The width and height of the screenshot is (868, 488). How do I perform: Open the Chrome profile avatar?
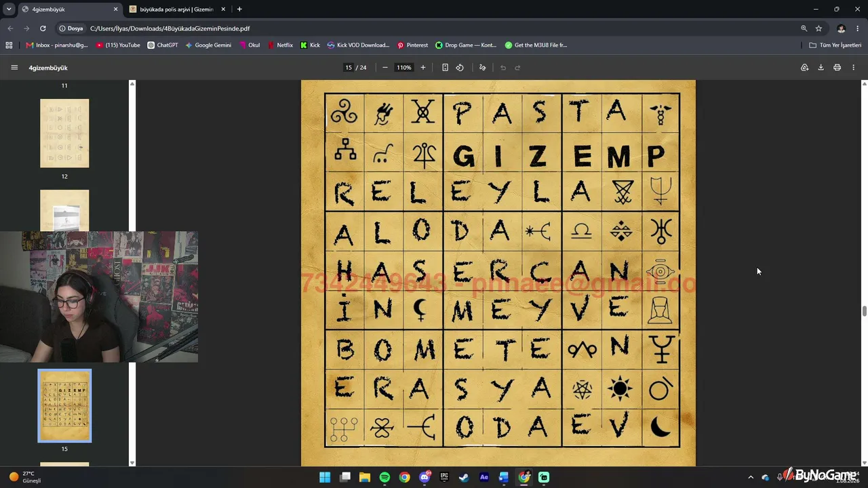pos(841,28)
